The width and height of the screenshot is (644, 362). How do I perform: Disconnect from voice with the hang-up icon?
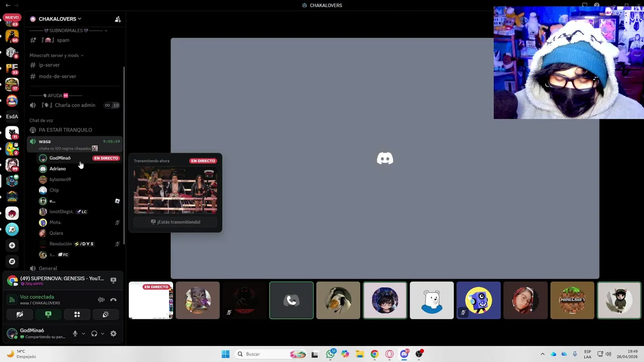tap(113, 300)
